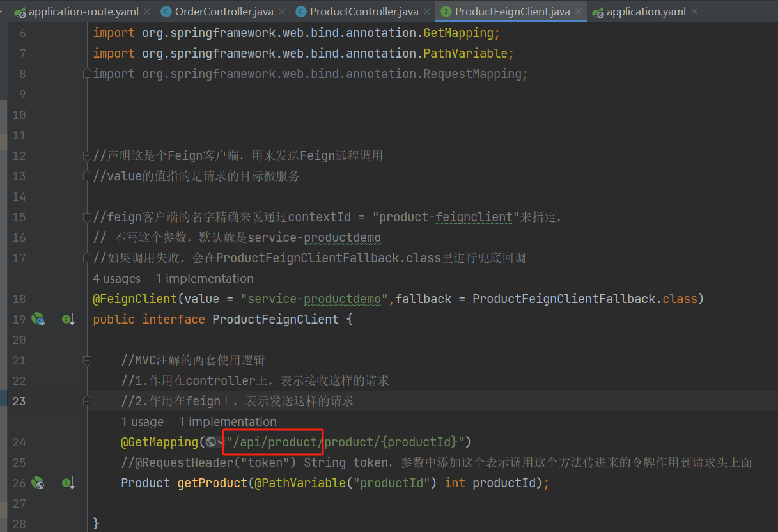Click the class icon on ProductController.java tab
This screenshot has height=532, width=778.
[x=302, y=12]
